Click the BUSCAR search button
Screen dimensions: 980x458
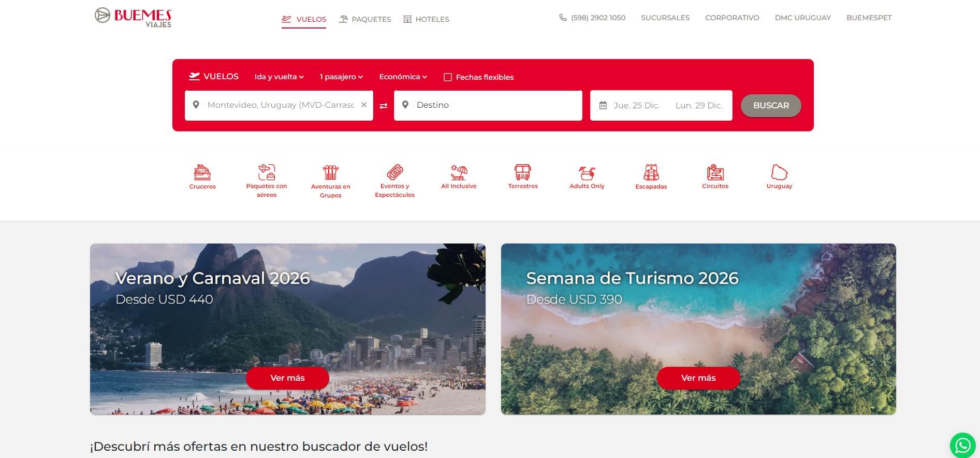pyautogui.click(x=771, y=105)
